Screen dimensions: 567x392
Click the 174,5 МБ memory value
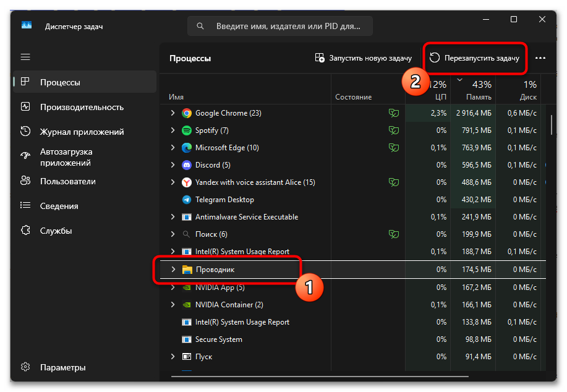pyautogui.click(x=477, y=270)
